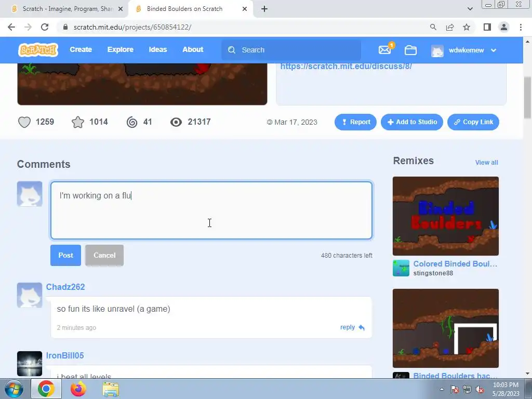The height and width of the screenshot is (399, 532).
Task: Bookmark this page with star icon
Action: 467,27
